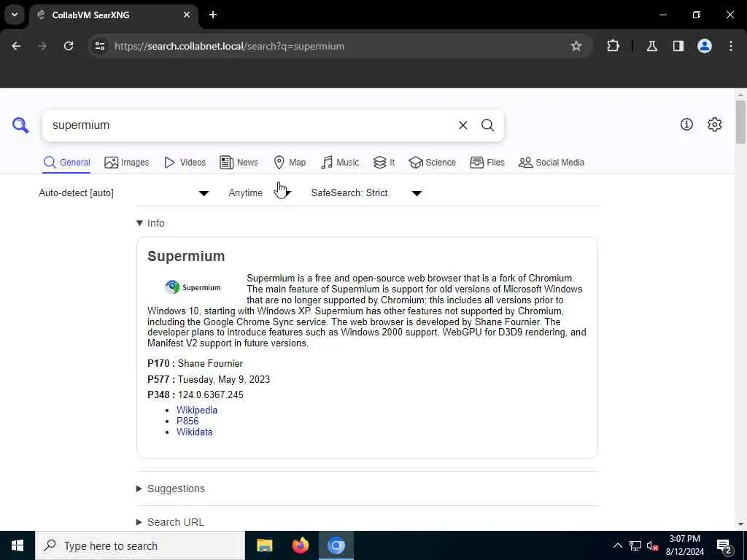Open site information icon in address bar
Screen dimensions: 747x560
(100, 46)
